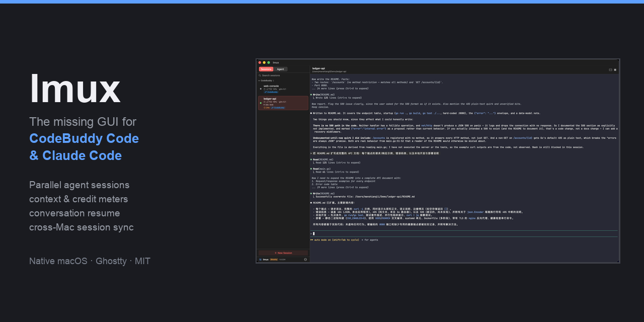The width and height of the screenshot is (644, 322).
Task: Start a New Session
Action: (x=283, y=253)
